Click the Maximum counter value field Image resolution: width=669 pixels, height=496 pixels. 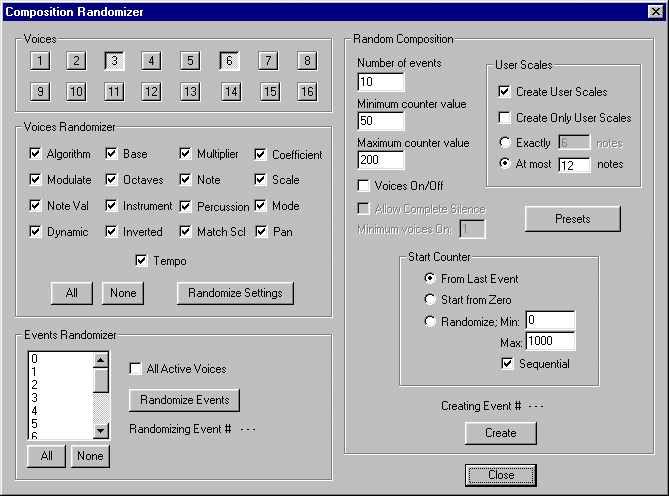380,160
